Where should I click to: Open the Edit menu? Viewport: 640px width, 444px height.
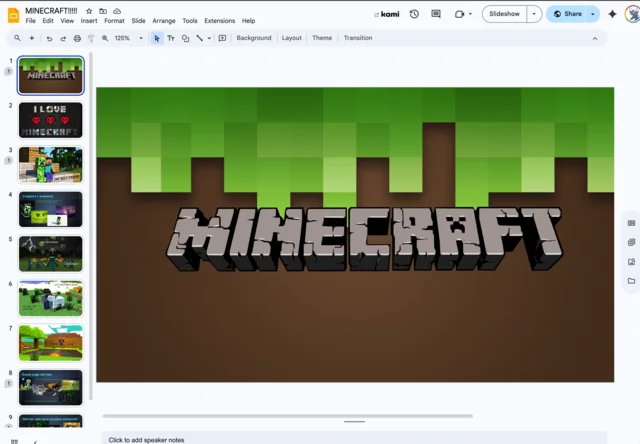click(x=48, y=21)
